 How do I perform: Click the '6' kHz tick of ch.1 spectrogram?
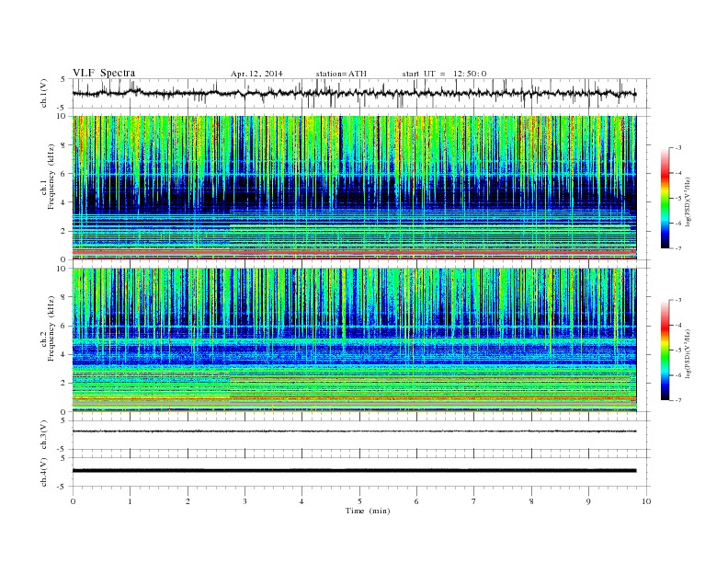(63, 174)
